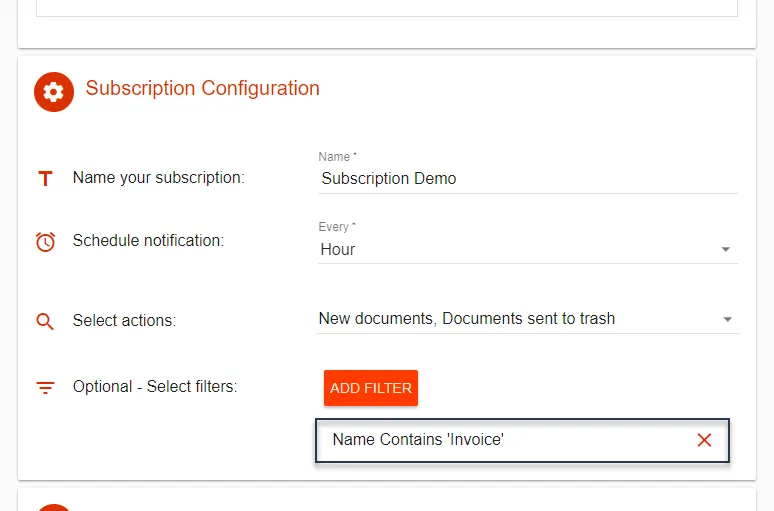Add a new filter with ADD FILTER
This screenshot has width=774, height=511.
(x=371, y=388)
